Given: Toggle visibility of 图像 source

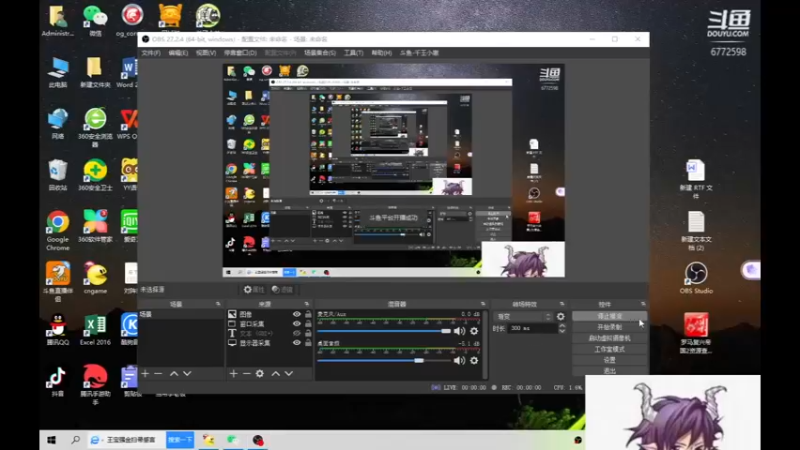Looking at the screenshot, I should click(296, 314).
